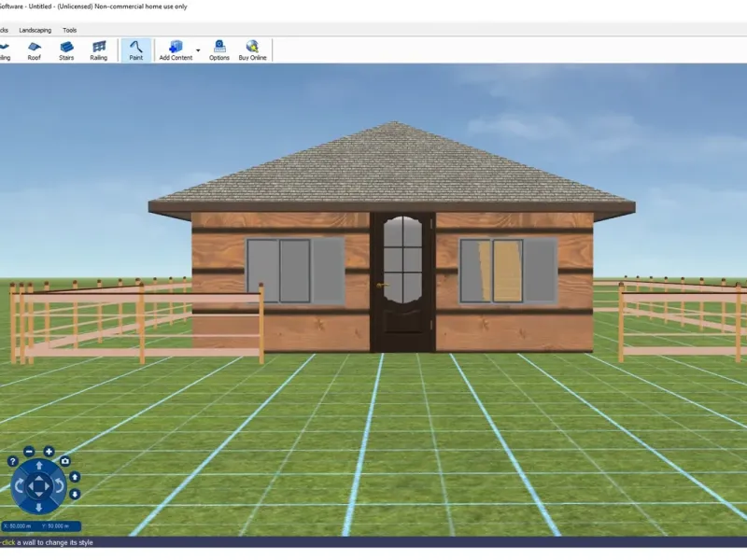Viewport: 747px width, 560px height.
Task: Pan left with the center pad's left triangle
Action: (x=31, y=486)
